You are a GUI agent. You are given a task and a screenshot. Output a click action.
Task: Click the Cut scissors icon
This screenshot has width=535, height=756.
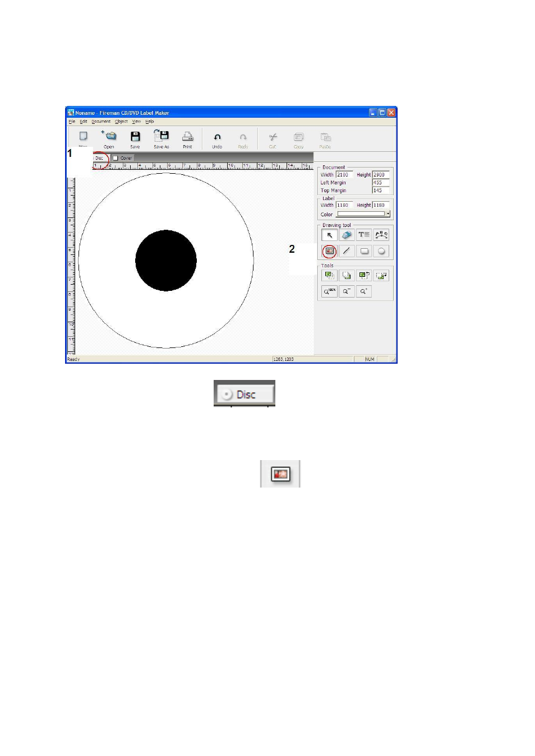pos(273,137)
